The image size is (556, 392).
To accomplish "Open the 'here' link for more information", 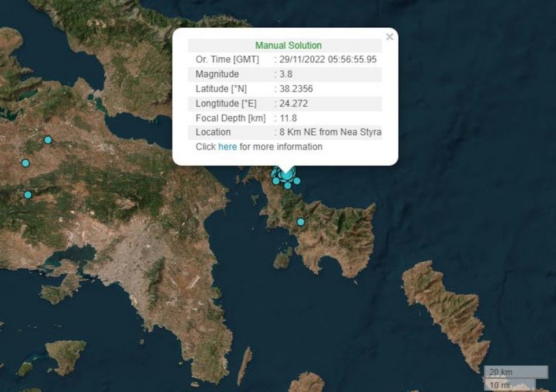I will coord(227,147).
